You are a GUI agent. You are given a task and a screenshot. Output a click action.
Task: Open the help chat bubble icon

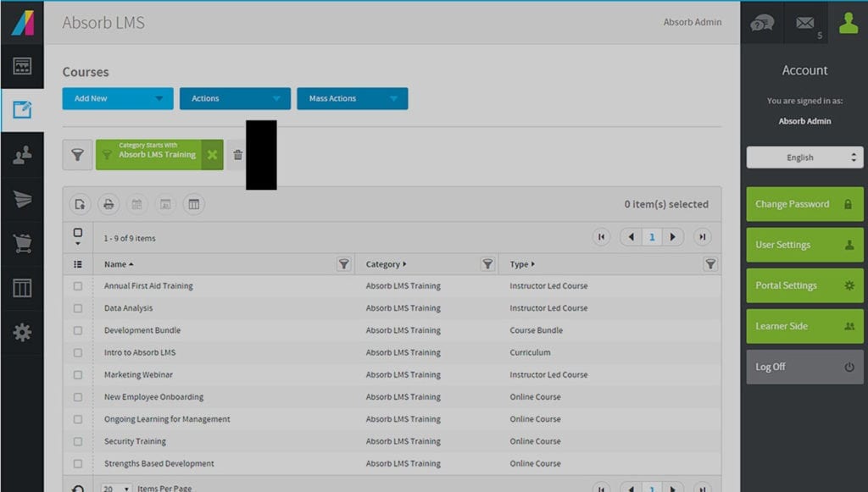pos(762,23)
